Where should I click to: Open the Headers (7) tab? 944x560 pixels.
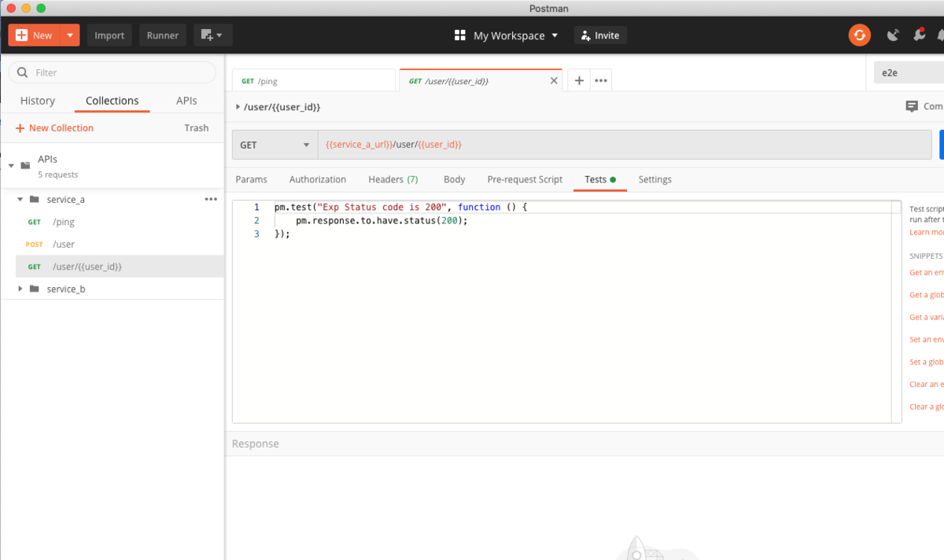tap(393, 179)
